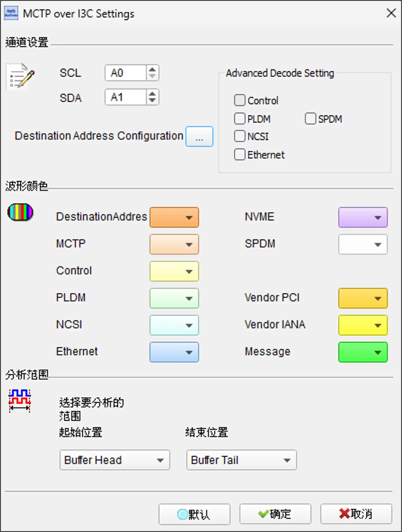
Task: Pick the NVME purple waveform color
Action: coord(363,217)
